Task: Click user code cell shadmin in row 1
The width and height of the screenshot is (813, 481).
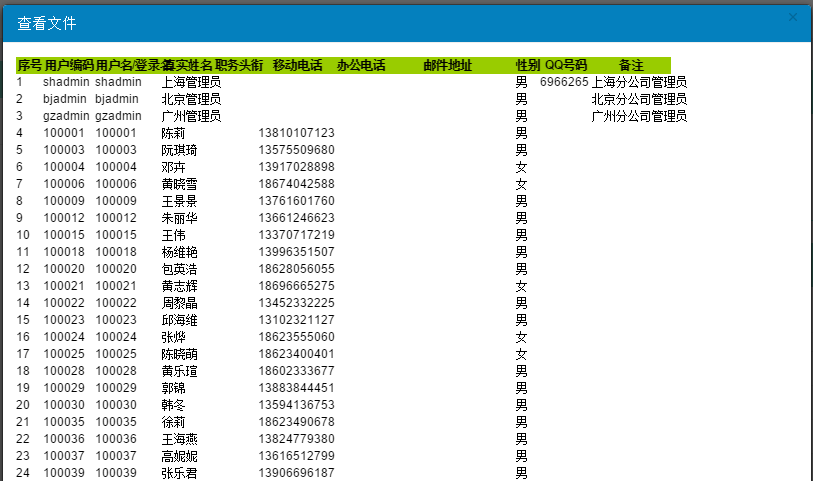Action: click(66, 82)
